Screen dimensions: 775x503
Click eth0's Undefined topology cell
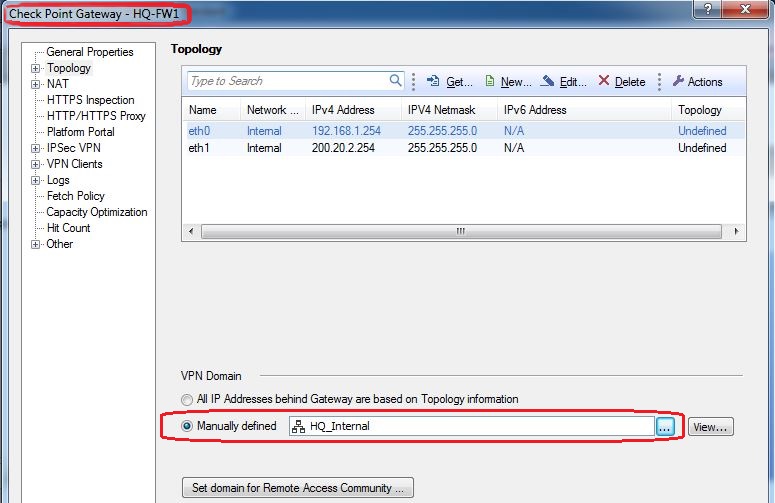(702, 131)
